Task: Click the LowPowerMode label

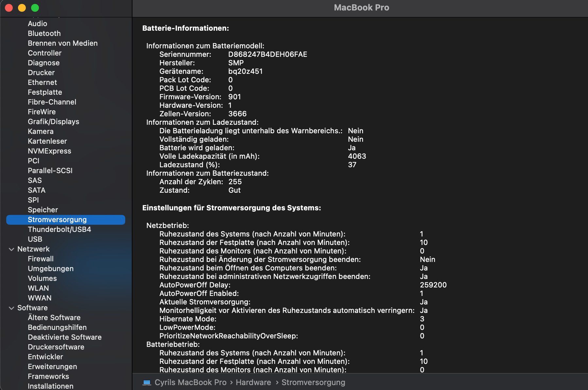Action: point(187,327)
